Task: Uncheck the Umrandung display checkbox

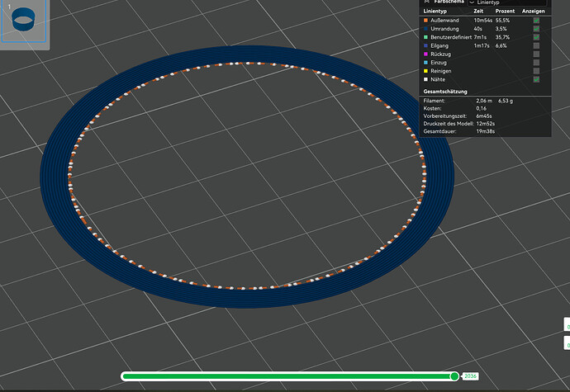Action: coord(536,29)
